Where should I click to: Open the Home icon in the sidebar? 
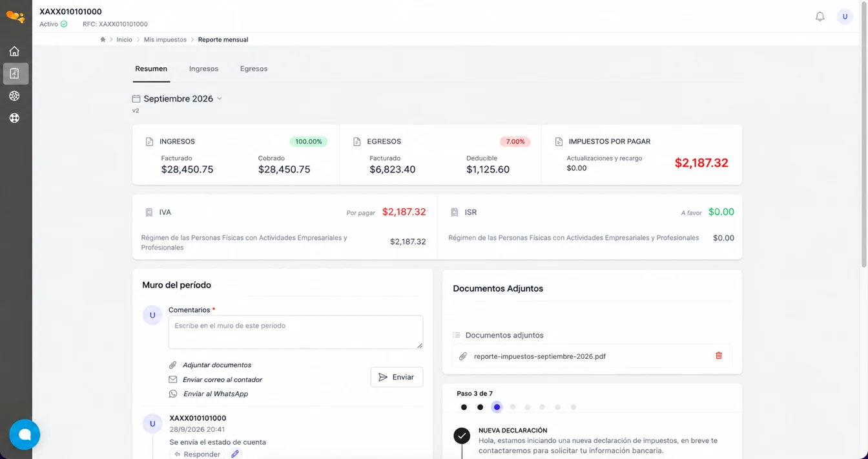(14, 51)
